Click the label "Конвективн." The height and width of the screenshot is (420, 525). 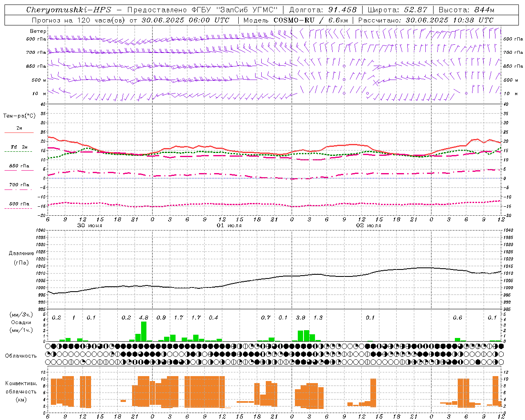21,383
